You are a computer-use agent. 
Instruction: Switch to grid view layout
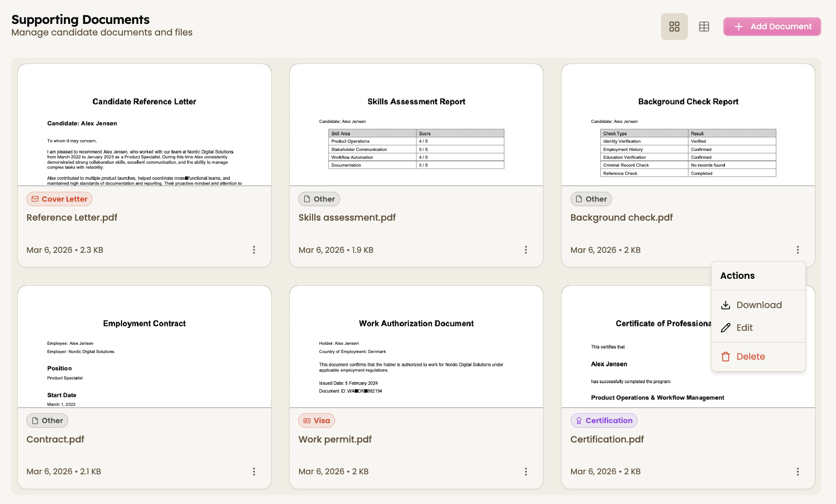pos(674,27)
